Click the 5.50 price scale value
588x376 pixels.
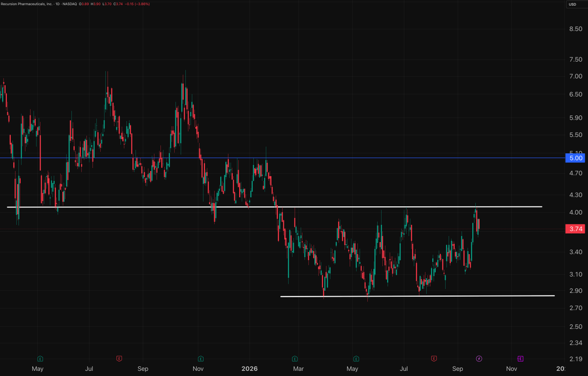click(x=576, y=135)
